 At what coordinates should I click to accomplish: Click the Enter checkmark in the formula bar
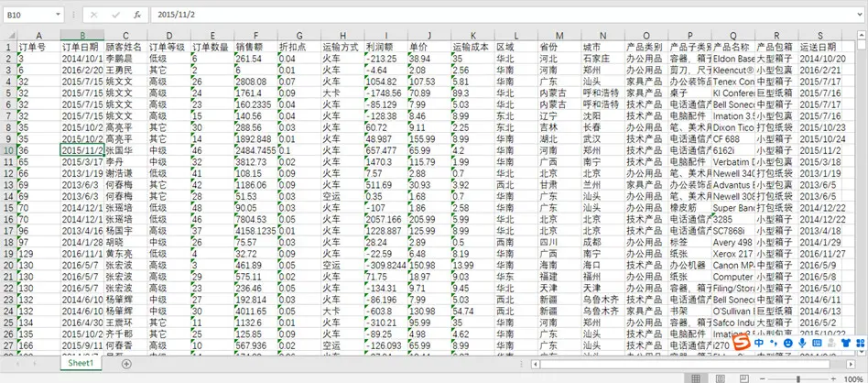pyautogui.click(x=115, y=15)
